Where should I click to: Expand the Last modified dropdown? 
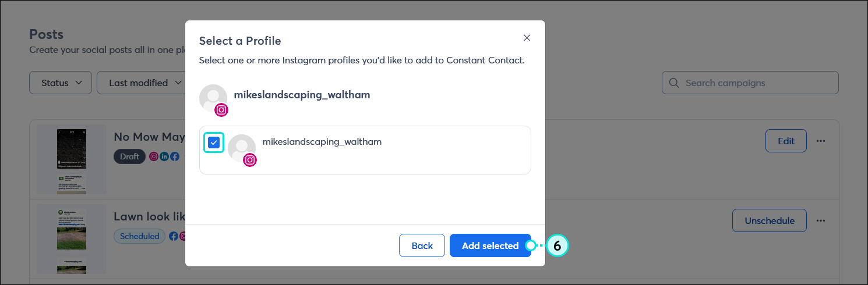click(x=146, y=83)
